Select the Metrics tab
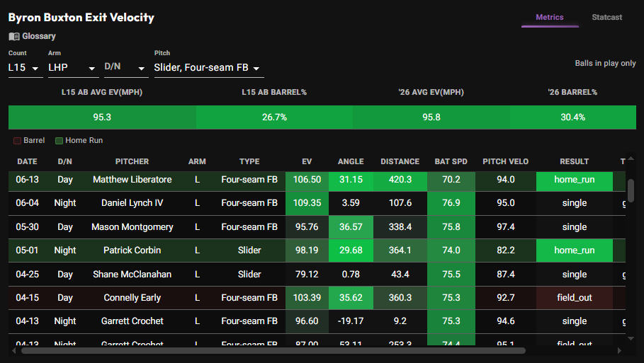This screenshot has height=363, width=644. pos(550,17)
